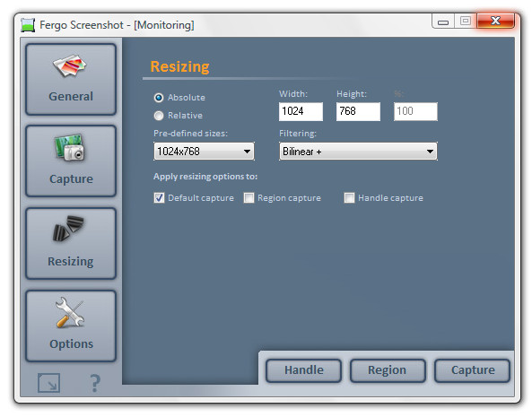Click the 'Apply resizing options to:' label
Image resolution: width=532 pixels, height=417 pixels.
205,177
